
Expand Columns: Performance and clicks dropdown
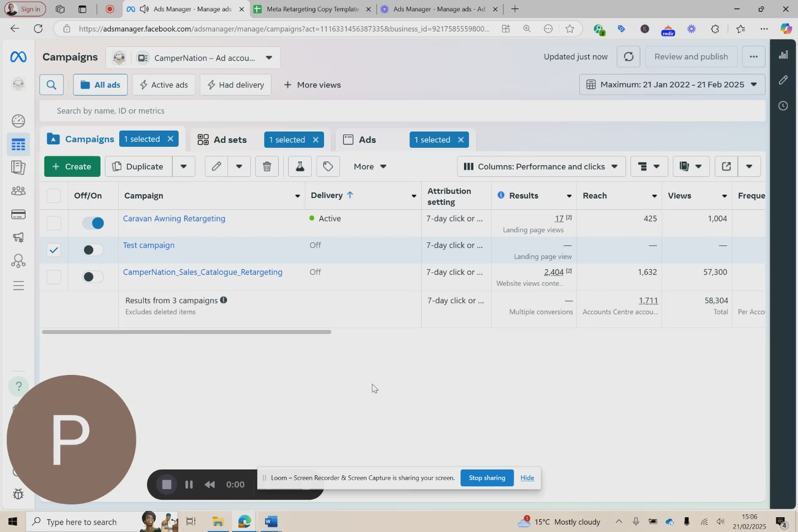[x=541, y=166]
